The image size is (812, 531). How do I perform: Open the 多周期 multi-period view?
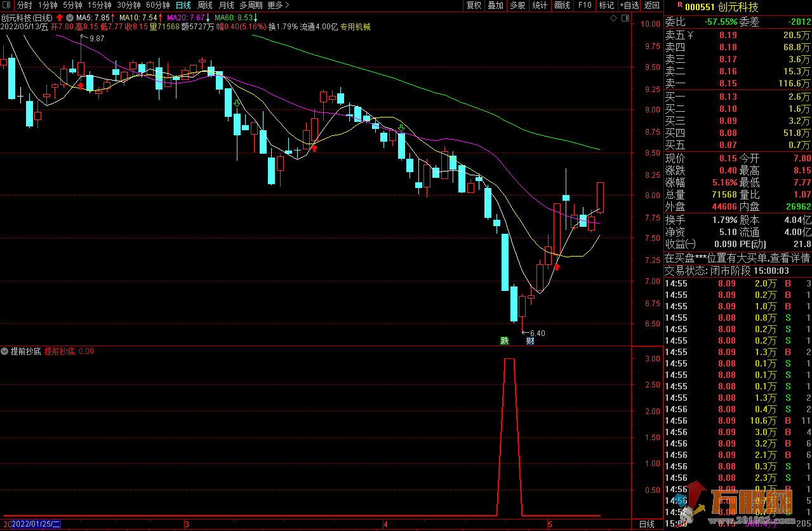click(x=251, y=5)
